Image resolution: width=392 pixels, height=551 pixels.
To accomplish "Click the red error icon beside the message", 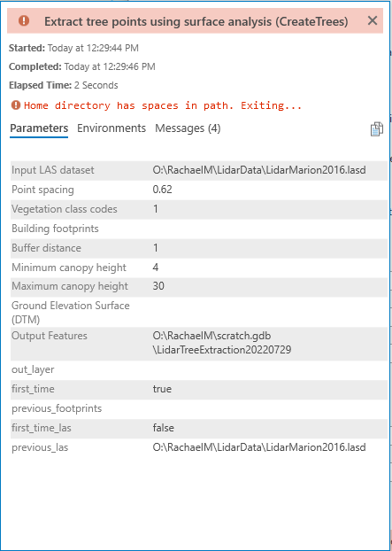I will click(x=15, y=105).
